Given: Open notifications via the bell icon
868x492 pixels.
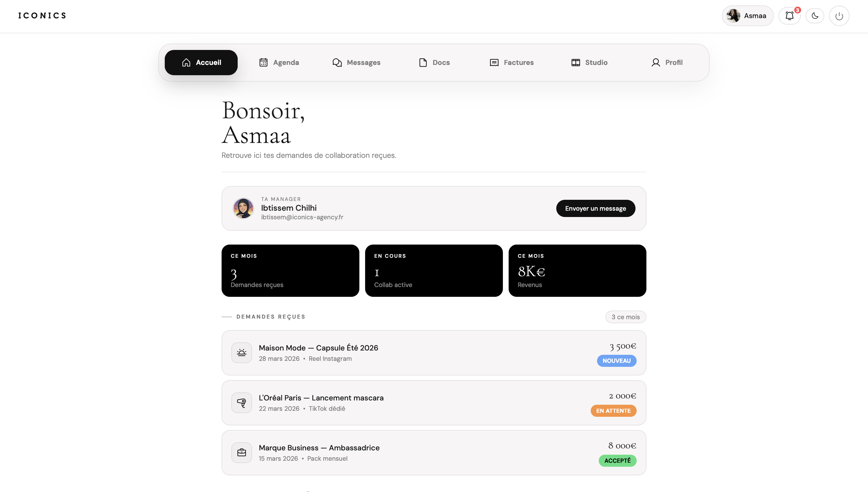Looking at the screenshot, I should coord(789,16).
